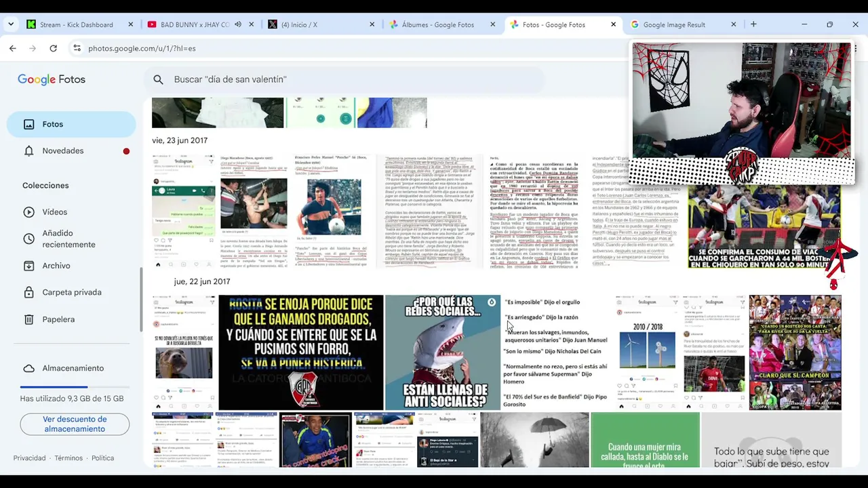Screen dimensions: 868x488
Task: Click the sidebar vertical scrollbar
Action: [141, 298]
